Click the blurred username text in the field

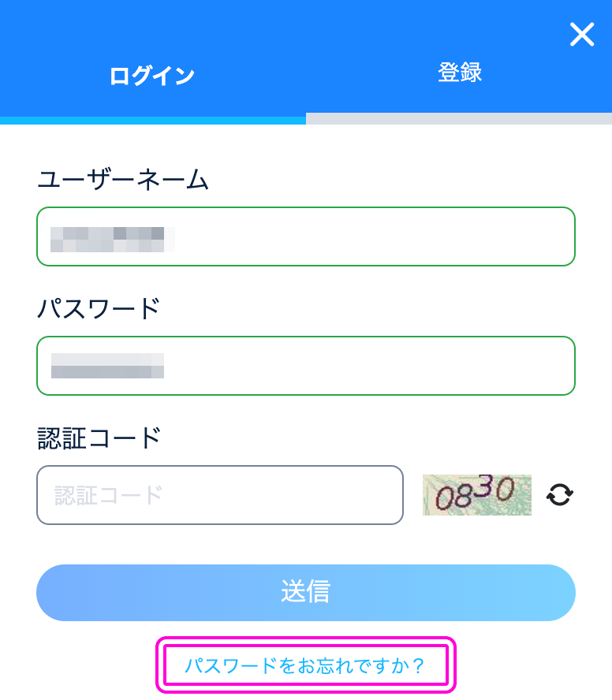112,240
